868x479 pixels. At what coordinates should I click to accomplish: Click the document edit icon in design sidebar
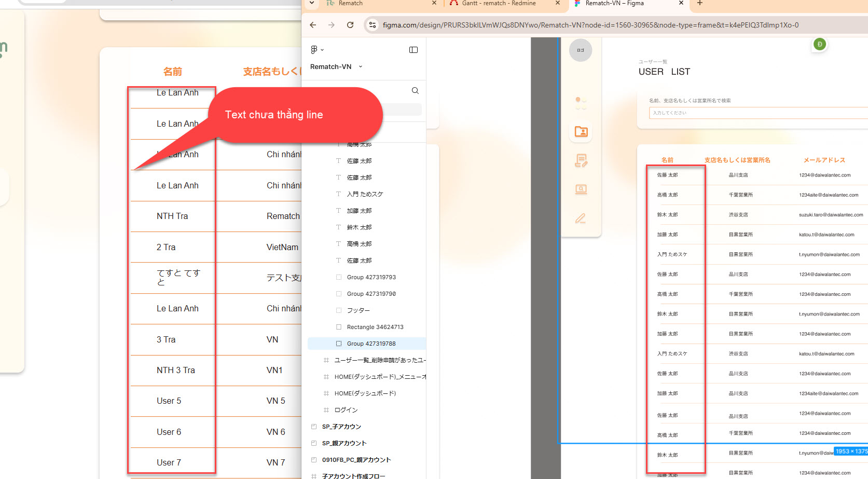coord(581,161)
